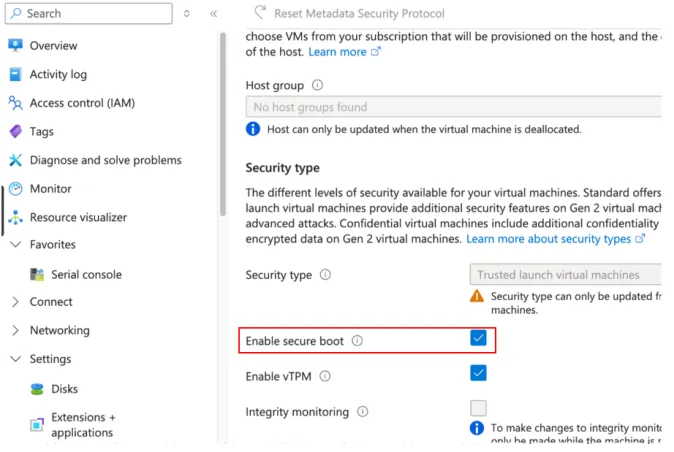
Task: Select the purple Tags icon
Action: pyautogui.click(x=15, y=131)
